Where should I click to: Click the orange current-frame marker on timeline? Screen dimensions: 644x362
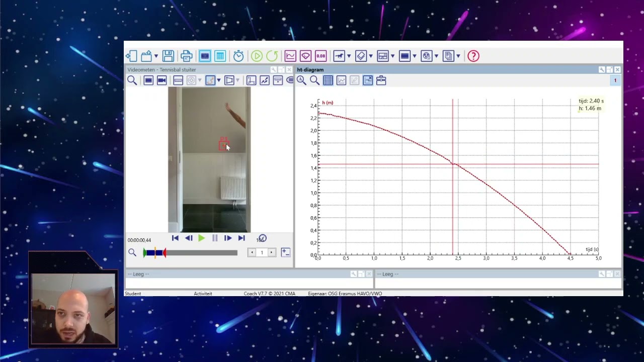[x=155, y=252]
